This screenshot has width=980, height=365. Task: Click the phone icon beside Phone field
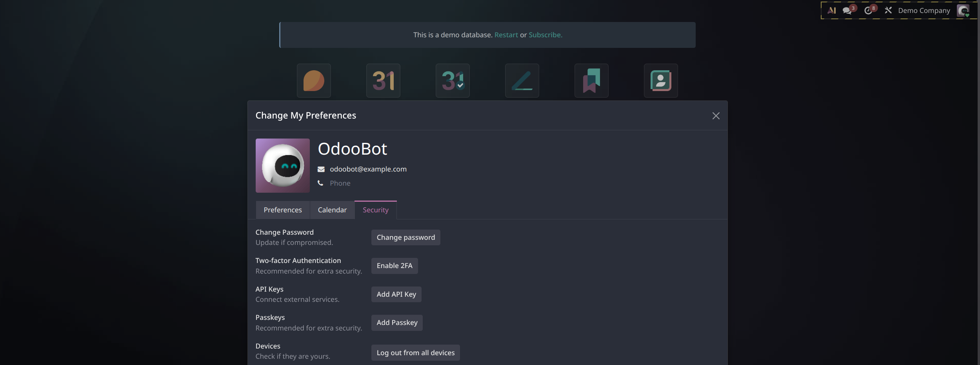pyautogui.click(x=320, y=183)
